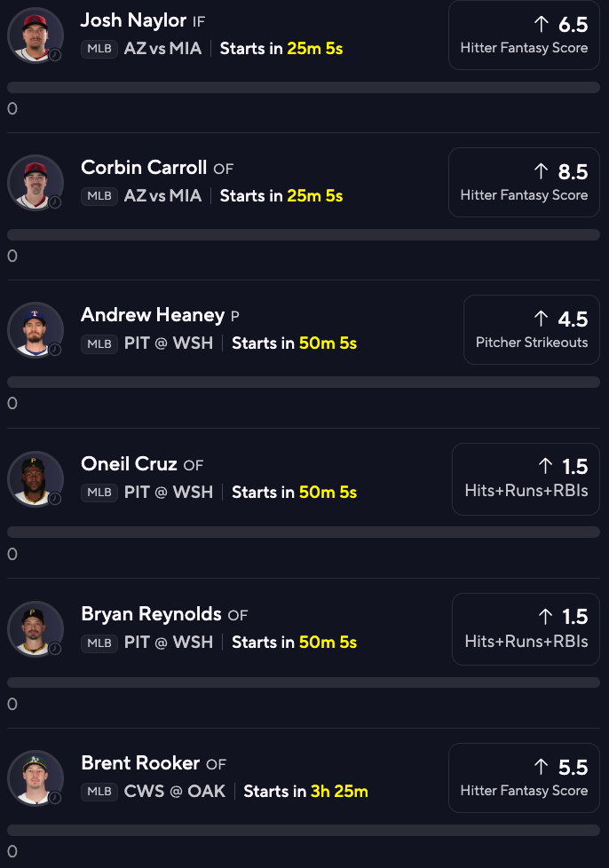Open the Josh Naylor player name
The image size is (609, 868).
point(133,20)
